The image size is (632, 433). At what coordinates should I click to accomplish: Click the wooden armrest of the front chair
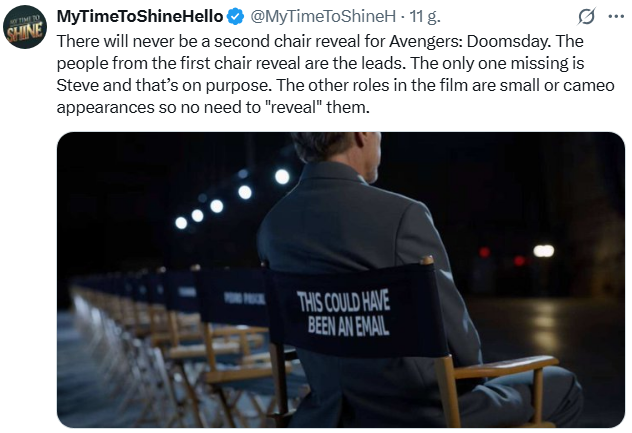[x=510, y=366]
